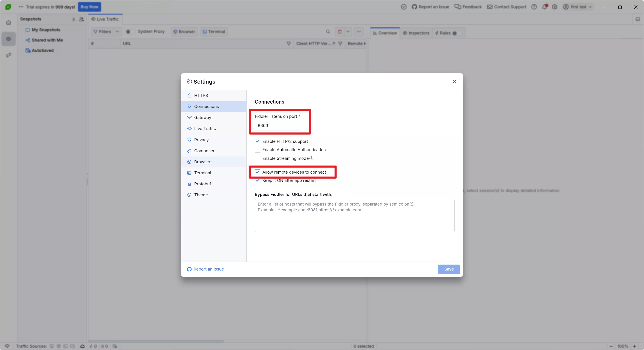Click the layout toggle icon at top right
The width and height of the screenshot is (644, 350).
click(x=638, y=19)
